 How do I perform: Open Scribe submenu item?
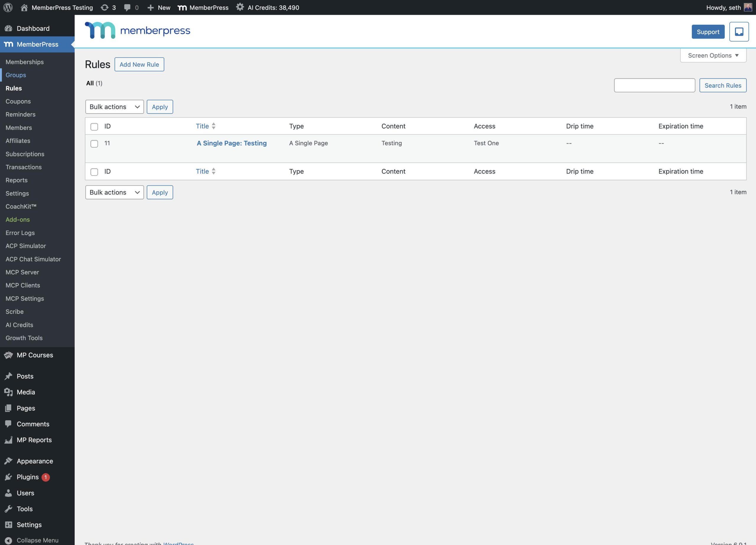14,312
